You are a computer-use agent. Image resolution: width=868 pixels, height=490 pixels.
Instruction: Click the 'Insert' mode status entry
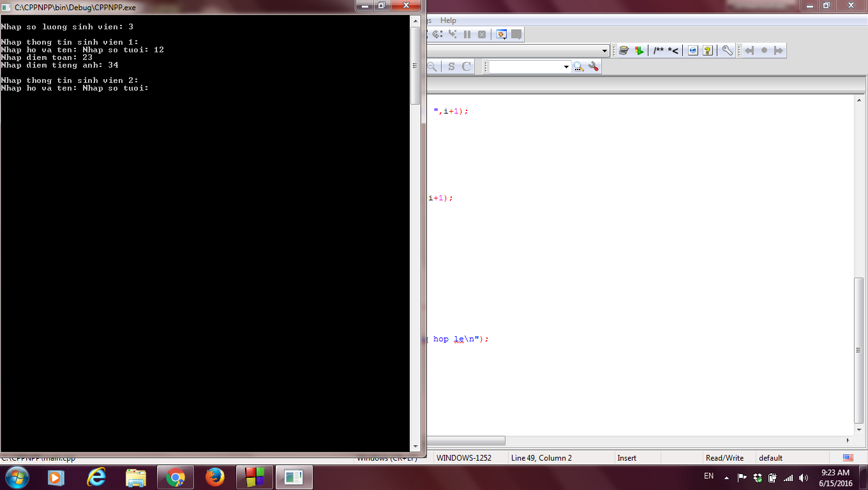pos(627,458)
